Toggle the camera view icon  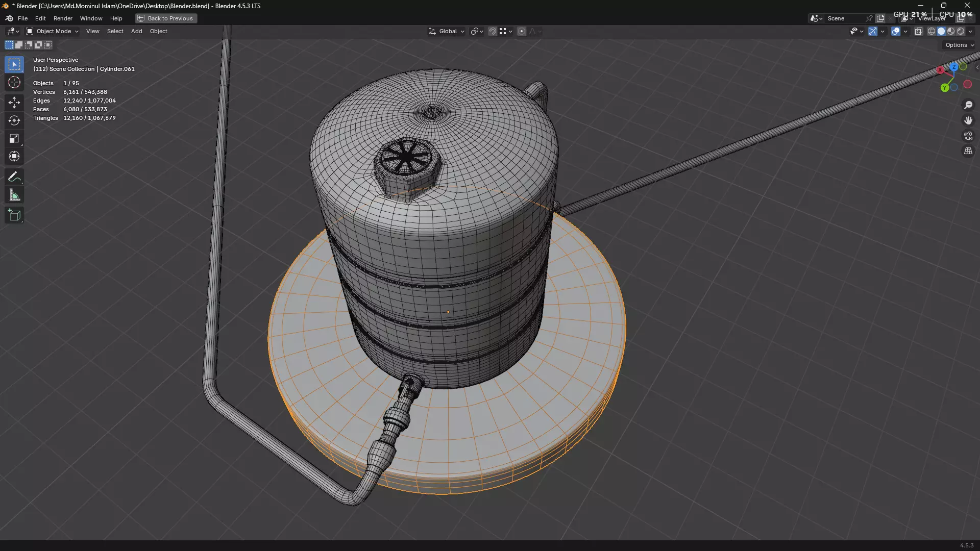[968, 136]
